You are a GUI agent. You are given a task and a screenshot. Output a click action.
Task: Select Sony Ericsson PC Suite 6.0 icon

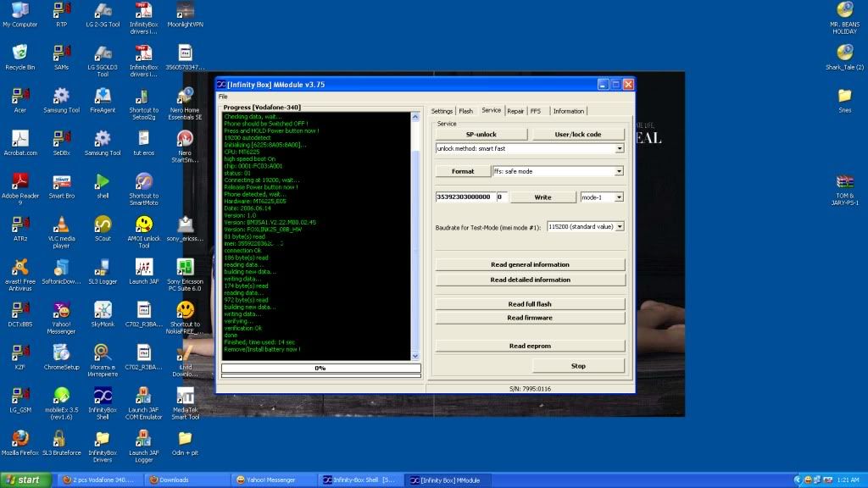click(x=185, y=275)
